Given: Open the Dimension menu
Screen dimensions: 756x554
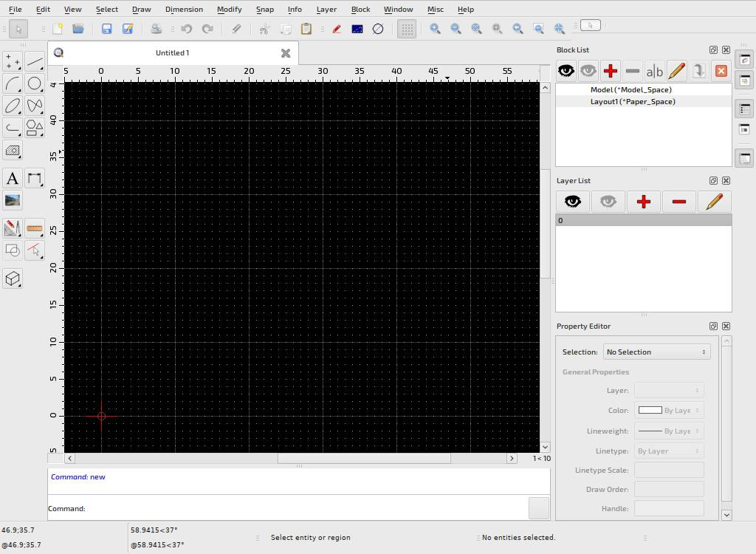Looking at the screenshot, I should click(x=184, y=9).
